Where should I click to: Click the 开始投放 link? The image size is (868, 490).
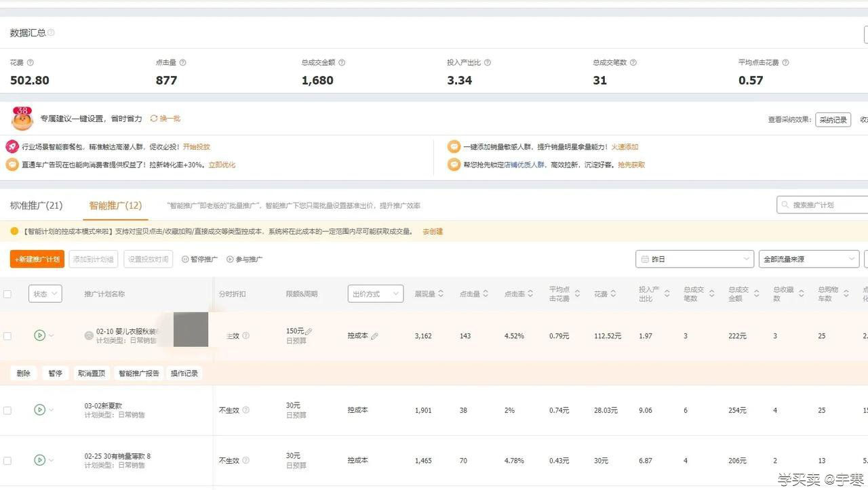[196, 146]
